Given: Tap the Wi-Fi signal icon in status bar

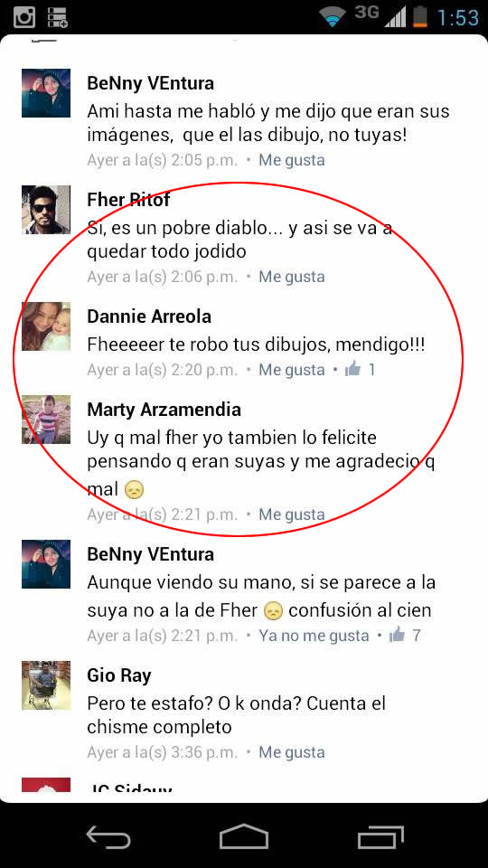Looking at the screenshot, I should point(332,17).
